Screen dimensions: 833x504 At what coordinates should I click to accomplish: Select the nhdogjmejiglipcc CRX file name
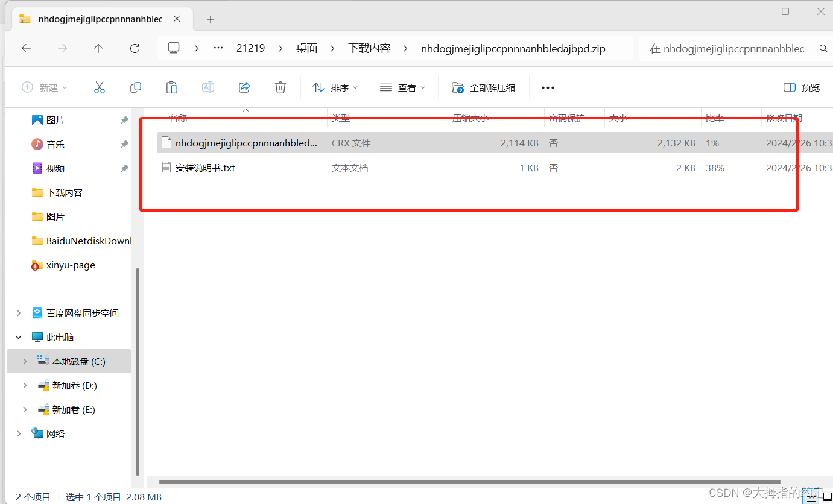pos(245,143)
